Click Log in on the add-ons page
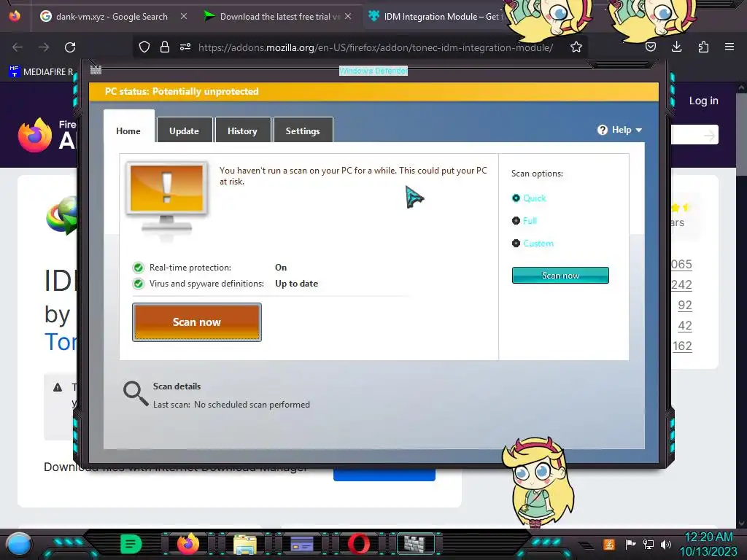Image resolution: width=747 pixels, height=560 pixels. 704,101
